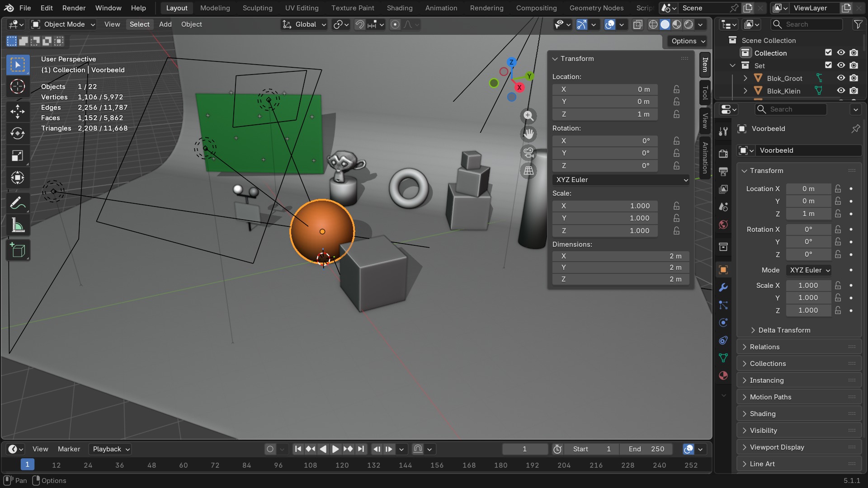Click frame 120 on the timeline
868x488 pixels.
(342, 465)
